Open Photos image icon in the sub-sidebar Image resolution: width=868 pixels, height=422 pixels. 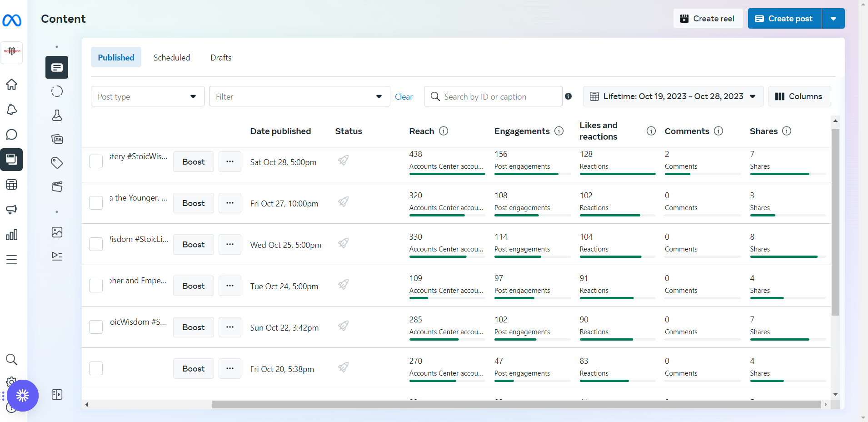pyautogui.click(x=57, y=232)
